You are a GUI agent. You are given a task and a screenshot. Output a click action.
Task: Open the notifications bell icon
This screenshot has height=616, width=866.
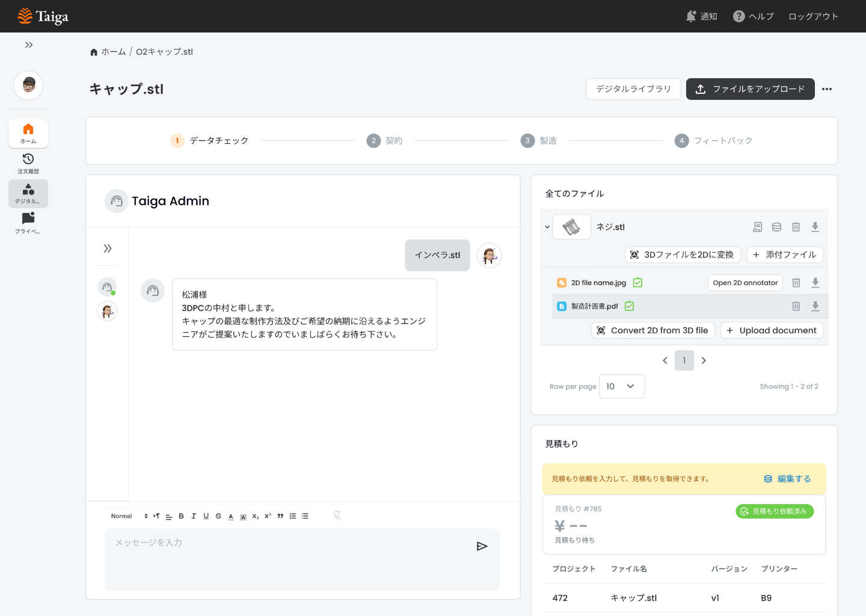(691, 16)
